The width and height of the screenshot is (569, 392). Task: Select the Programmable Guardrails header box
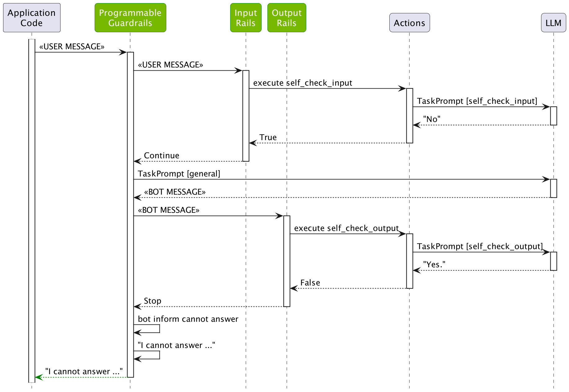click(130, 18)
